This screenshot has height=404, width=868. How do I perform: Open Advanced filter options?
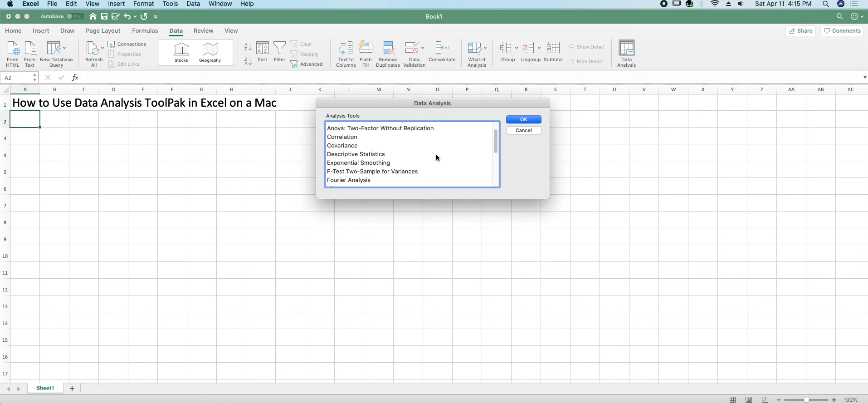click(307, 64)
